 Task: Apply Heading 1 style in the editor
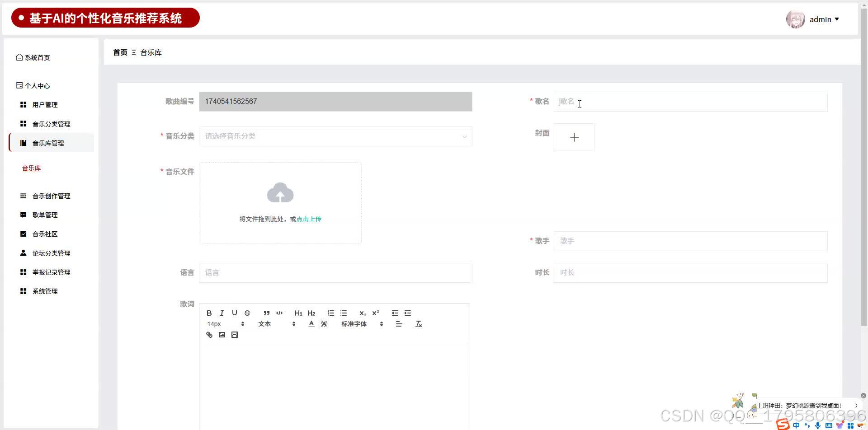coord(298,313)
